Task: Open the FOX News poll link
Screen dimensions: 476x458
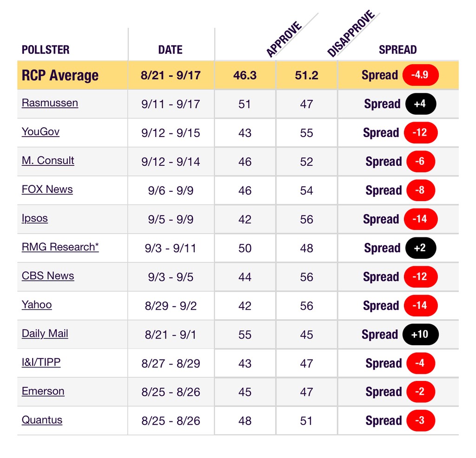Action: (47, 189)
